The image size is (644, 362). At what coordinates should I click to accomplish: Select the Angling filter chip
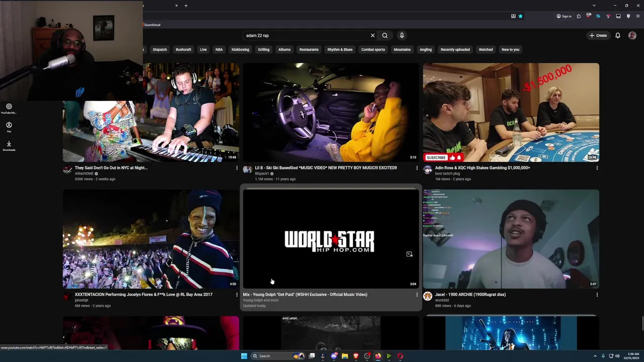coord(426,49)
